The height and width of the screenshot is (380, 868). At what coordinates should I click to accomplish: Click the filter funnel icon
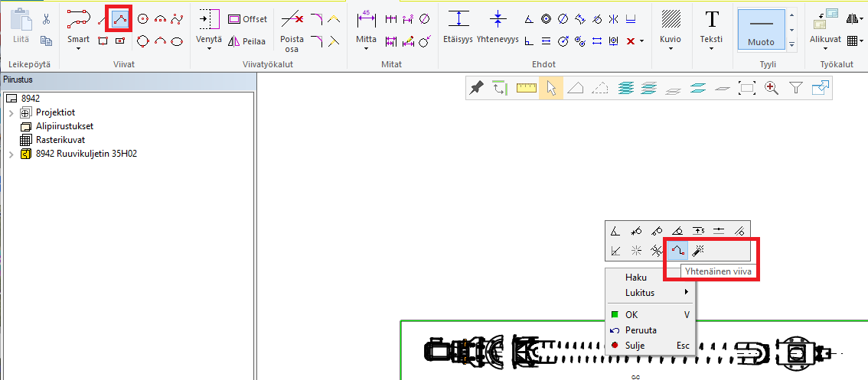point(795,89)
